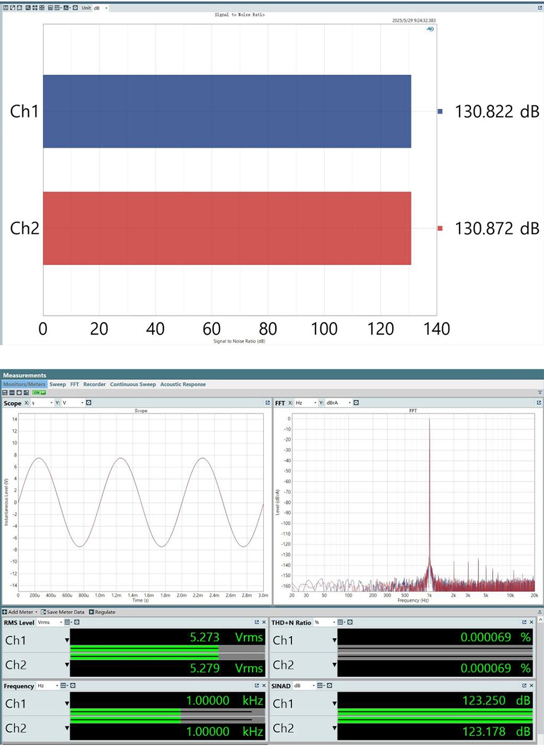The image size is (544, 756).
Task: Pop out the SINAD meter
Action: point(524,686)
